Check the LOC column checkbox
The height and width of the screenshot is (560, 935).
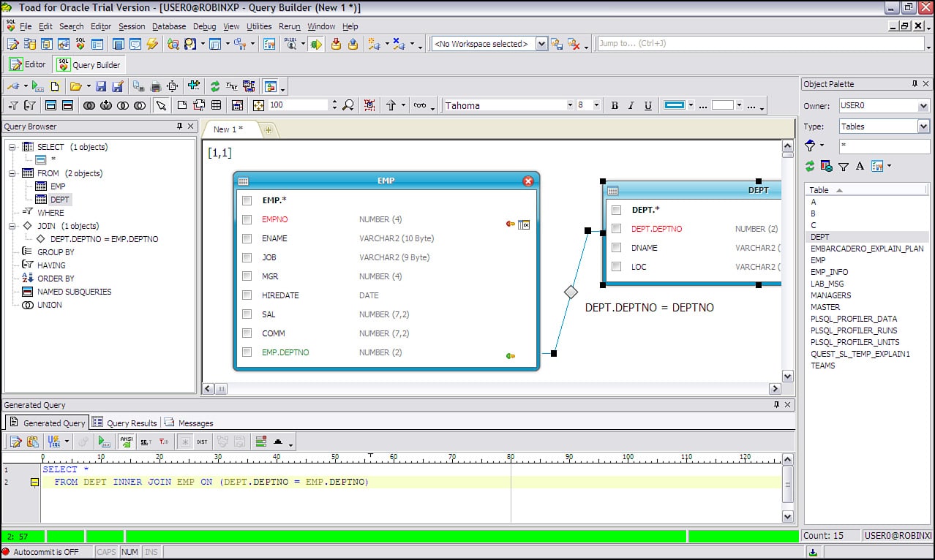coord(617,267)
